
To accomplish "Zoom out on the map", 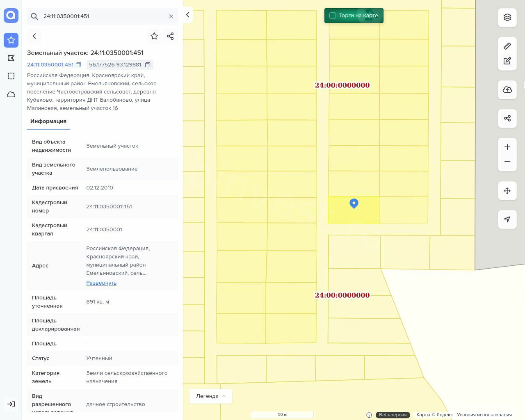I will click(x=507, y=162).
